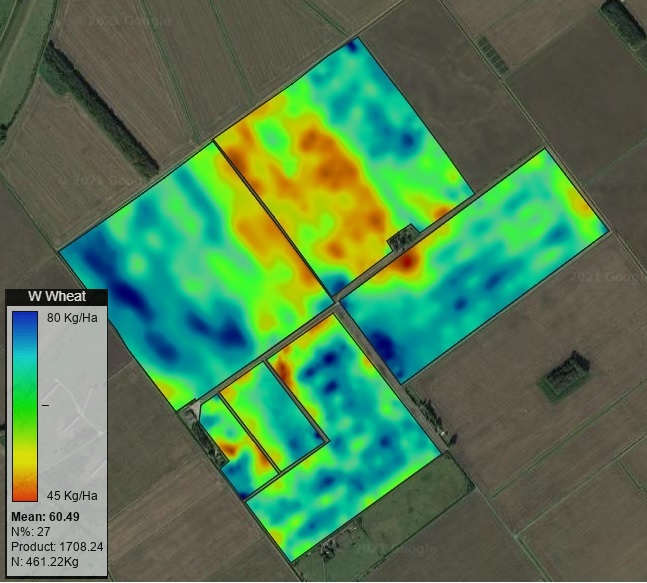This screenshot has height=583, width=647.
Task: Click the 80 Kg/Ha maximum label
Action: point(72,318)
